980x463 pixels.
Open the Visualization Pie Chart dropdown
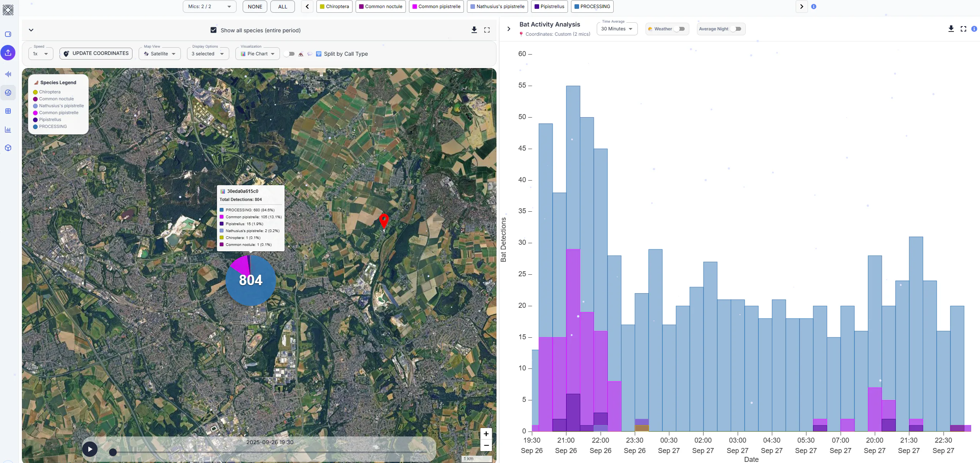[x=257, y=54]
